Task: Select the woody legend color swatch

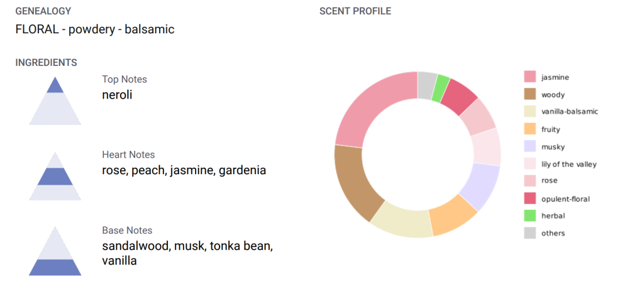Action: point(530,94)
